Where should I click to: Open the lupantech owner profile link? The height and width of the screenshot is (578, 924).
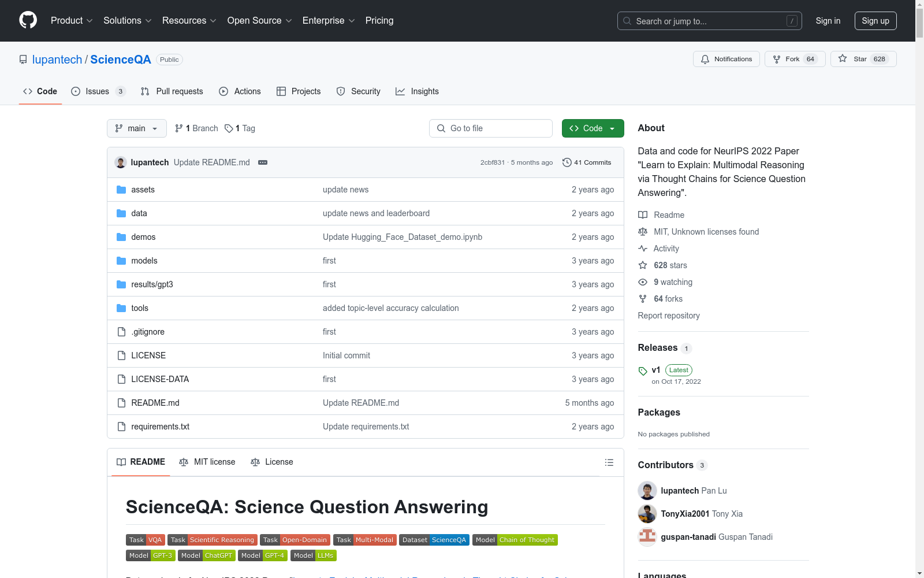tap(57, 60)
